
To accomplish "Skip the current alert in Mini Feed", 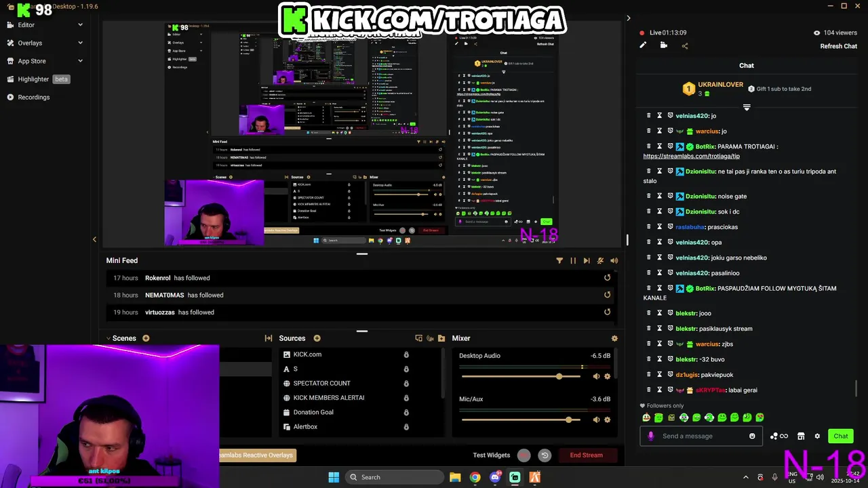I will [x=587, y=260].
